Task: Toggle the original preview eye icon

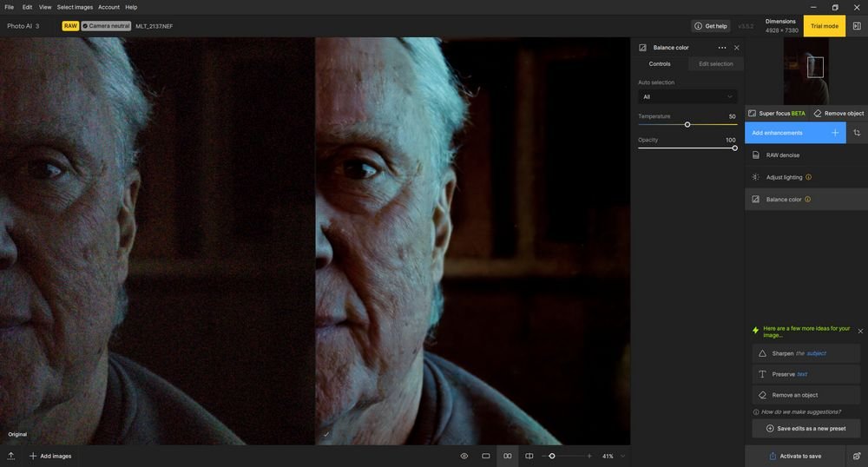Action: [x=464, y=456]
